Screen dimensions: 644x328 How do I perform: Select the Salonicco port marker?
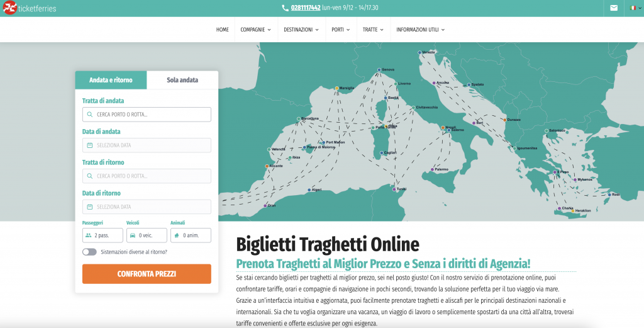547,131
